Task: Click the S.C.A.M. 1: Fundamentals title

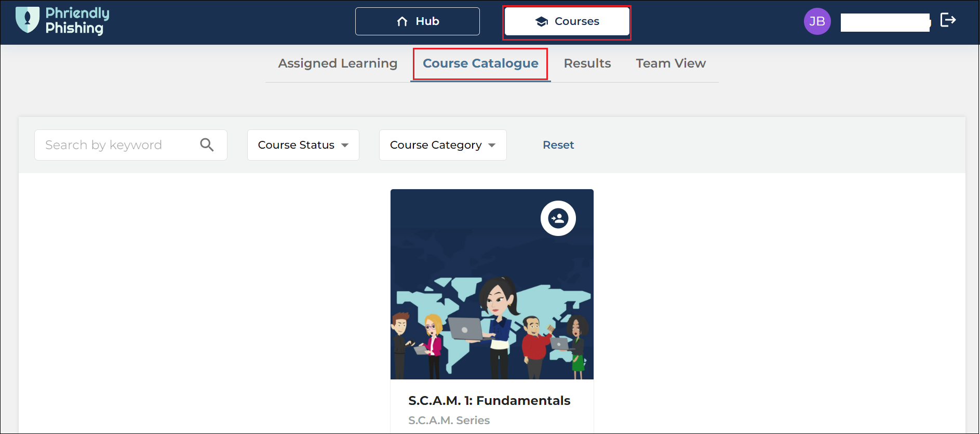Action: 489,401
